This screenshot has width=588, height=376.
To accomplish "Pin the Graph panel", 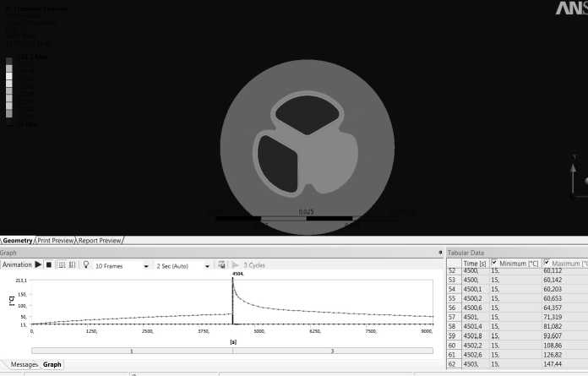I will [440, 253].
